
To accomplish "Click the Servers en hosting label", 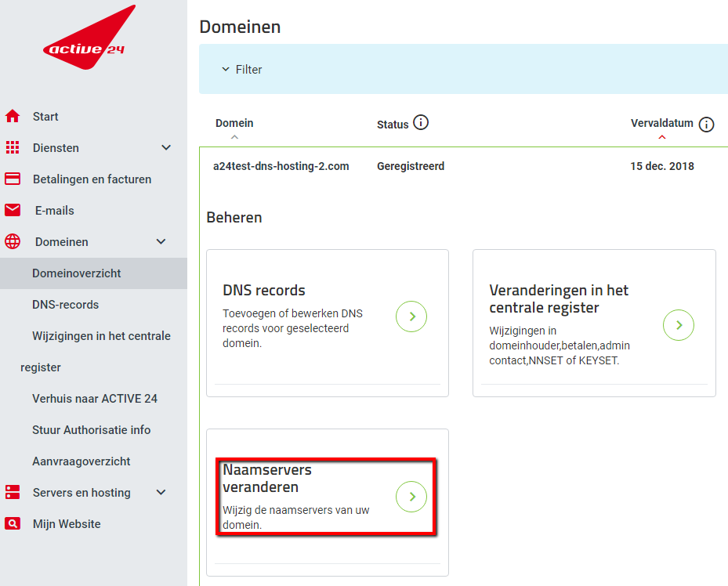I will click(x=81, y=492).
